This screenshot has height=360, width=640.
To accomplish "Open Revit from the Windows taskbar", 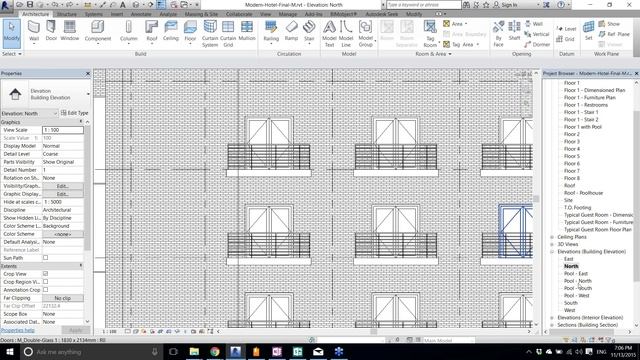I will 235,351.
